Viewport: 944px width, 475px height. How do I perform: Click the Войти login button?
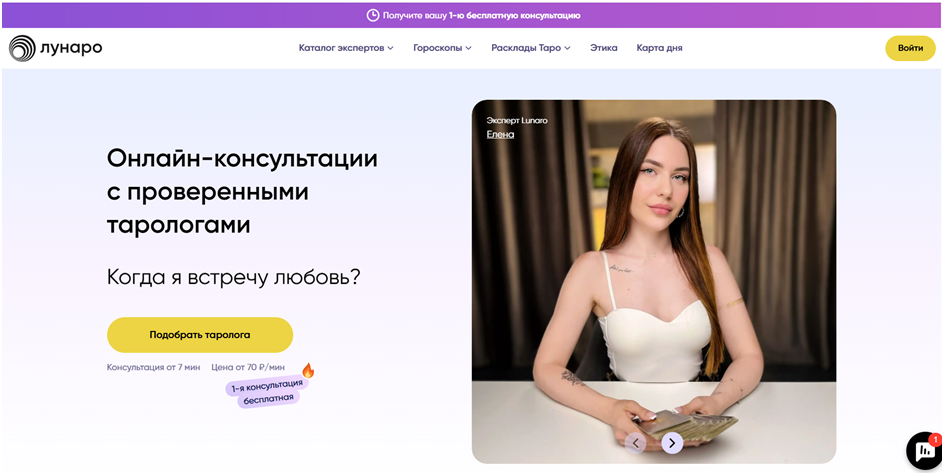(910, 48)
